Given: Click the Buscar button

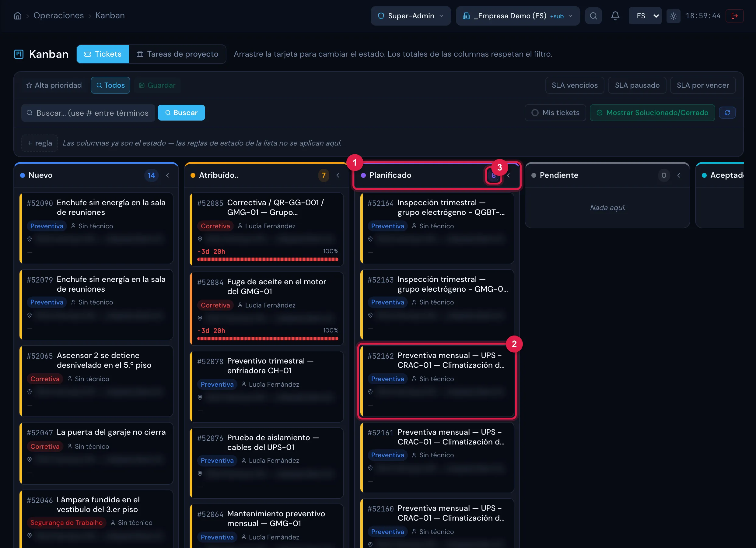Looking at the screenshot, I should [x=181, y=113].
